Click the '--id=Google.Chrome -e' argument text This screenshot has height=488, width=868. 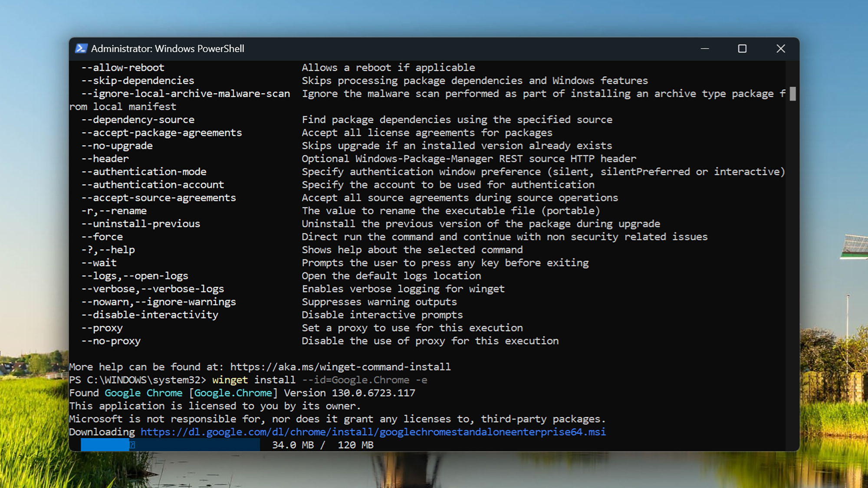point(365,380)
